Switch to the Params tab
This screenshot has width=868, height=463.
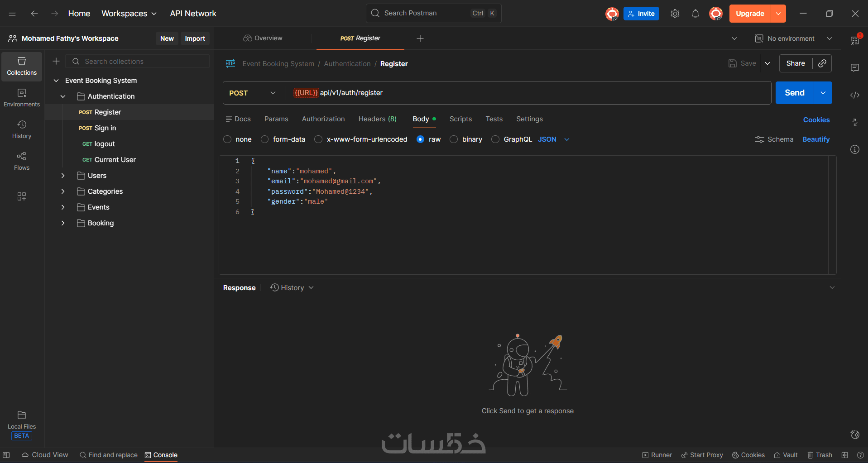click(276, 119)
